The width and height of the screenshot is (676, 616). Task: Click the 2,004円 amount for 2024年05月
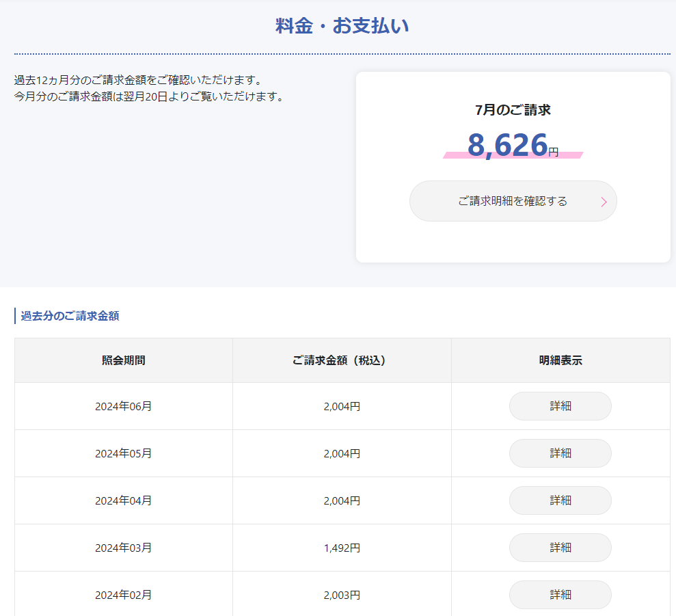coord(342,454)
